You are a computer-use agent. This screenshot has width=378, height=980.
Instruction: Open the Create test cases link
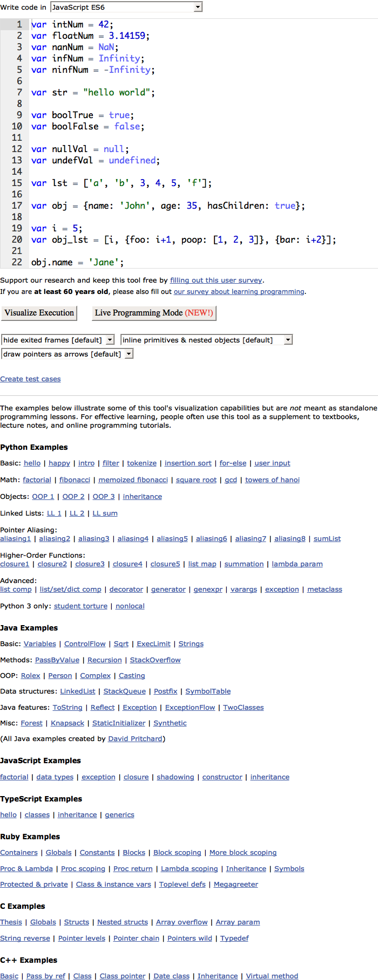click(30, 379)
